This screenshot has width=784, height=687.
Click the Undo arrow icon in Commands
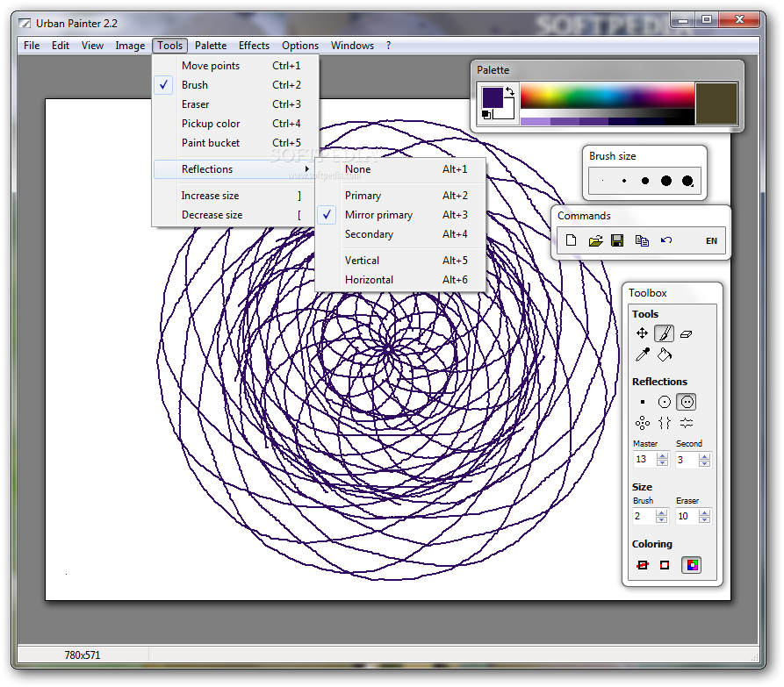tap(666, 240)
